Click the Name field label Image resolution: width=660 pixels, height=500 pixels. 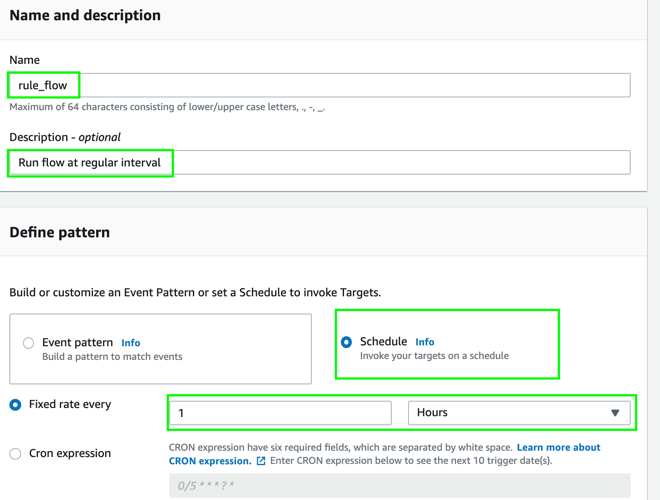25,60
